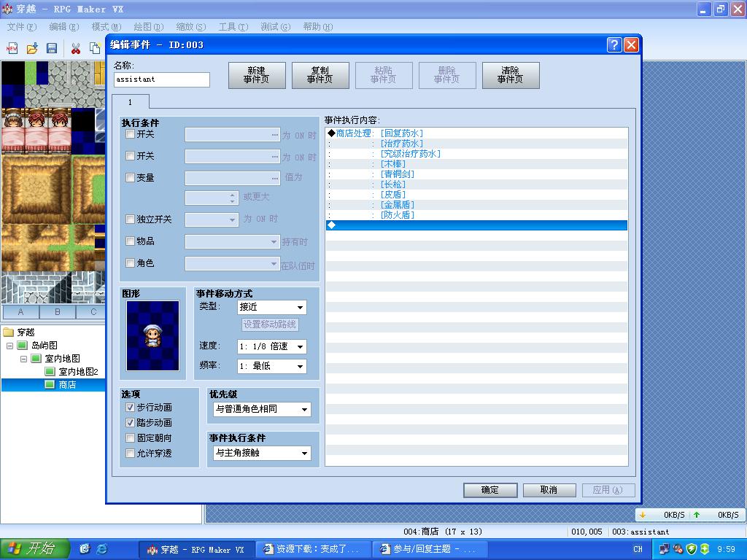Click the green upload arrow speed icon
Image resolution: width=747 pixels, height=560 pixels.
tap(697, 515)
